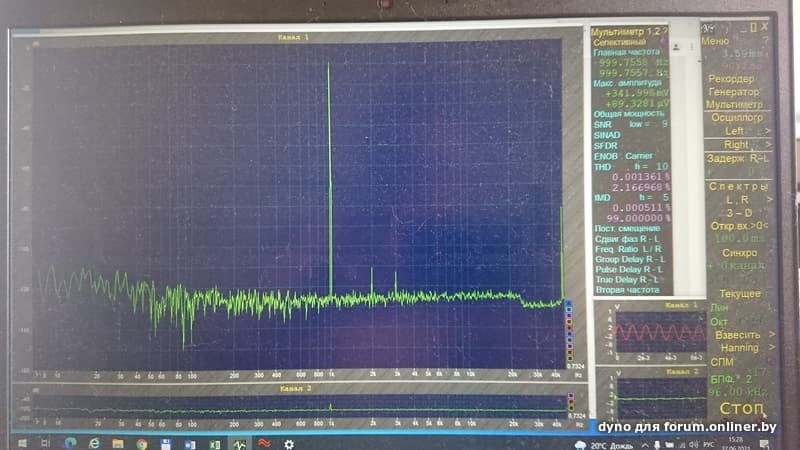Image resolution: width=800 pixels, height=450 pixels.
Task: Launch Google Chrome from the taskbar
Action: point(142,442)
